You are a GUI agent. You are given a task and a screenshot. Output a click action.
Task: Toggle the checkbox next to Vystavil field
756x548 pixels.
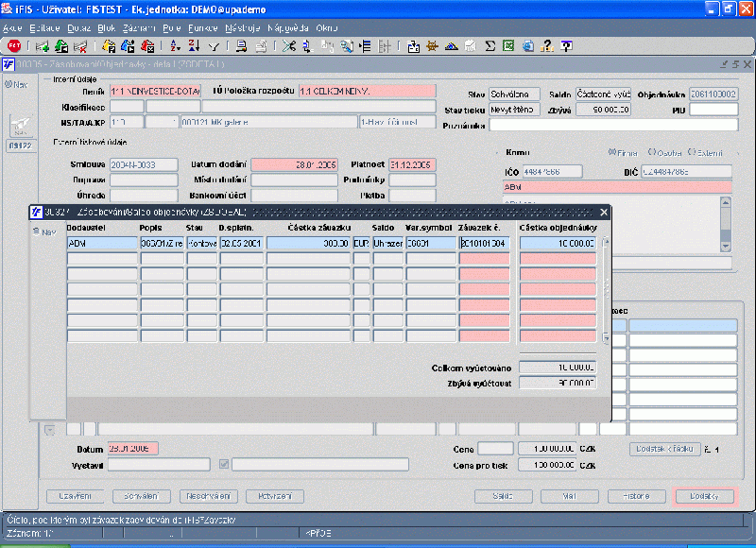click(x=224, y=464)
